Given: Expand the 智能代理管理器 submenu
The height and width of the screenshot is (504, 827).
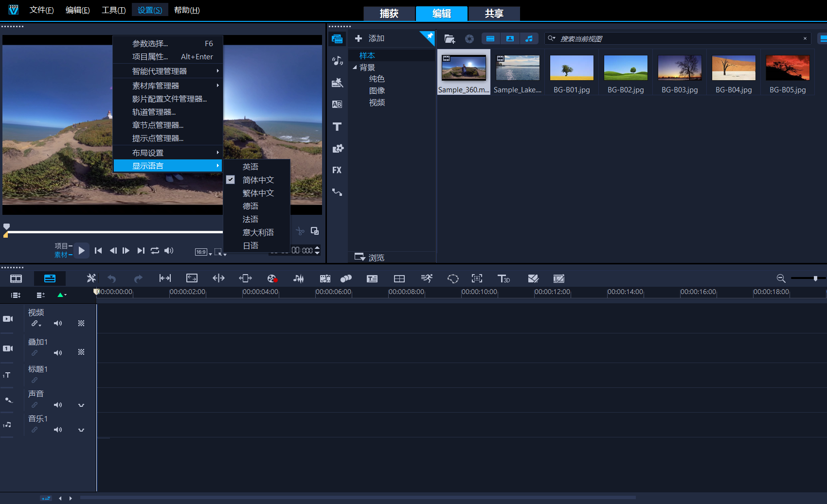Looking at the screenshot, I should (168, 71).
